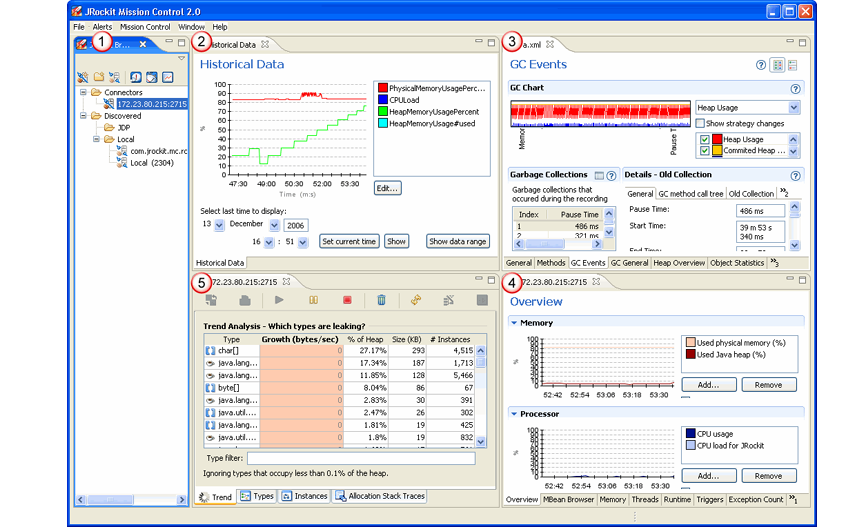The image size is (867, 527).
Task: Click the help icon beside GC Events title
Action: (x=761, y=65)
